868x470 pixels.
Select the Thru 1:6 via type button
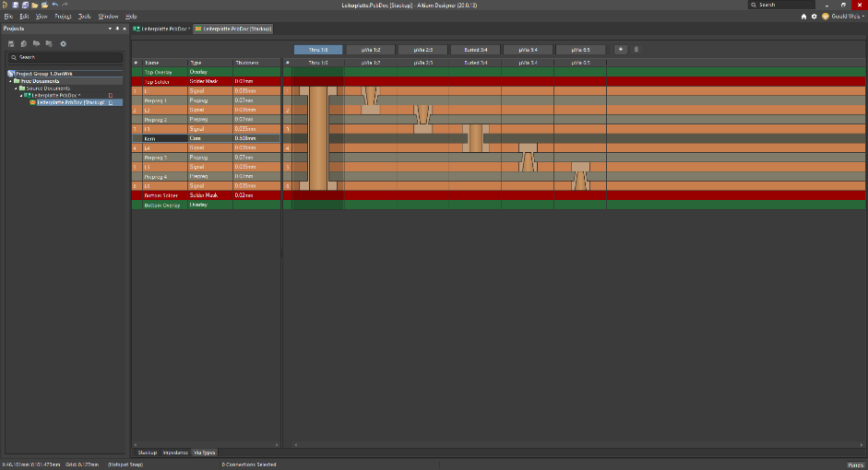[318, 50]
